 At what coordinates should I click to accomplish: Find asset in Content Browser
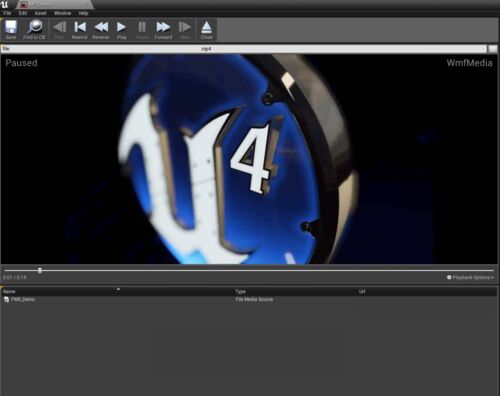click(x=34, y=30)
